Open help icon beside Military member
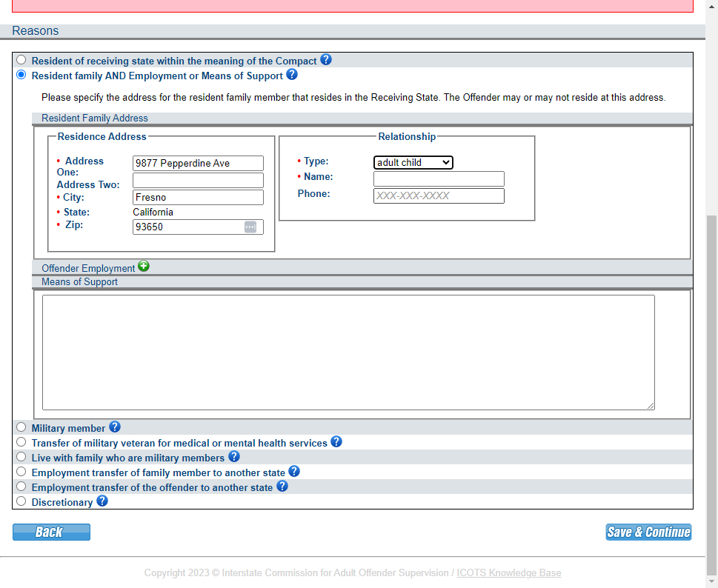This screenshot has width=718, height=588. 114,427
